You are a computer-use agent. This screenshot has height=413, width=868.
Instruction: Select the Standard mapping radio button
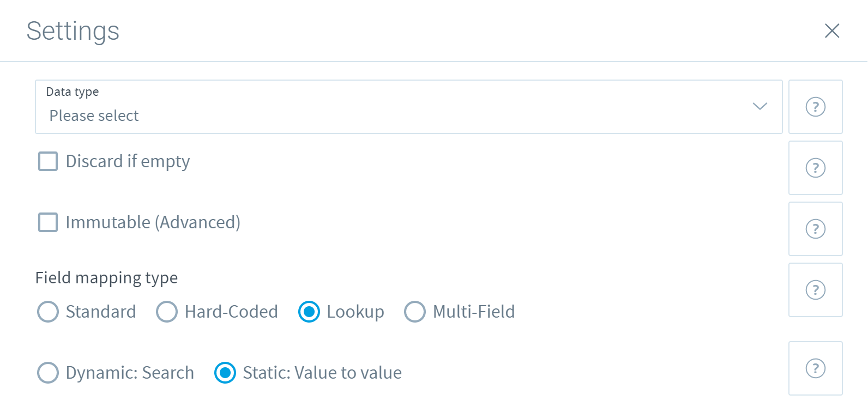pyautogui.click(x=48, y=312)
